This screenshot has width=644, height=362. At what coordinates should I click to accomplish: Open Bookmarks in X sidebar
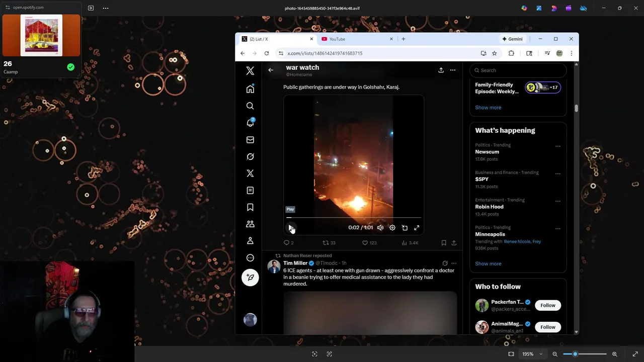click(x=250, y=207)
